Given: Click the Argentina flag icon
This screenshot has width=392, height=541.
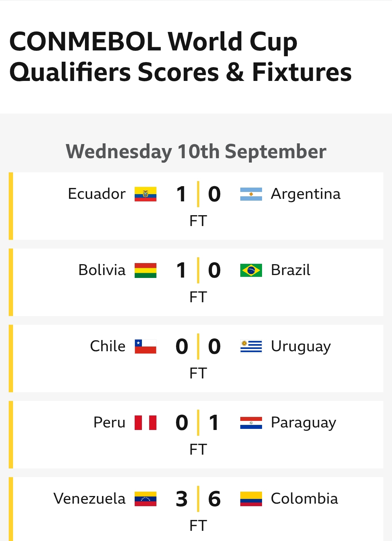Looking at the screenshot, I should (251, 194).
